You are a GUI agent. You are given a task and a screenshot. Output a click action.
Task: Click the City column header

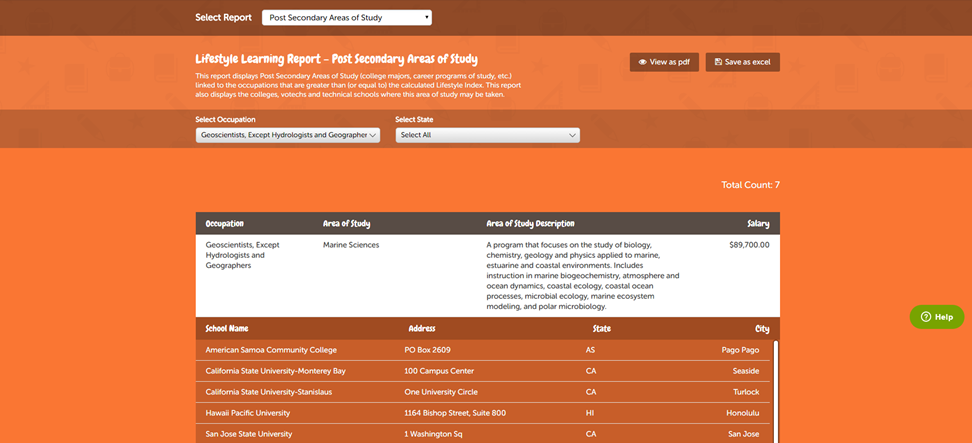[x=762, y=328]
